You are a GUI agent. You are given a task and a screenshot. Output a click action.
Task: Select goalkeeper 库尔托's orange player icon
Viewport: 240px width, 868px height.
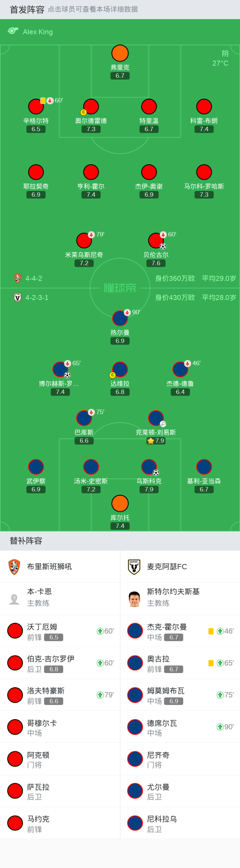click(x=120, y=503)
